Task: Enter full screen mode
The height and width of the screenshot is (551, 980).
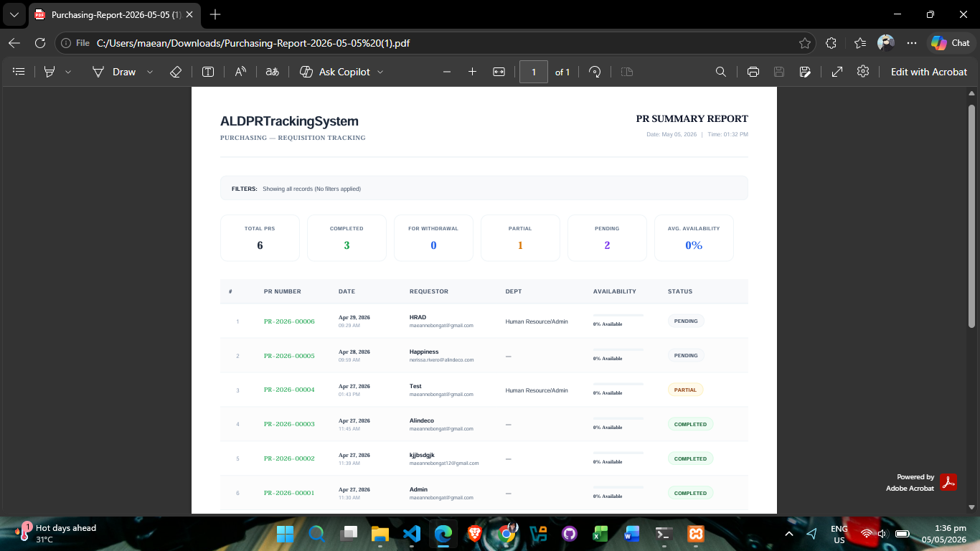Action: (837, 72)
